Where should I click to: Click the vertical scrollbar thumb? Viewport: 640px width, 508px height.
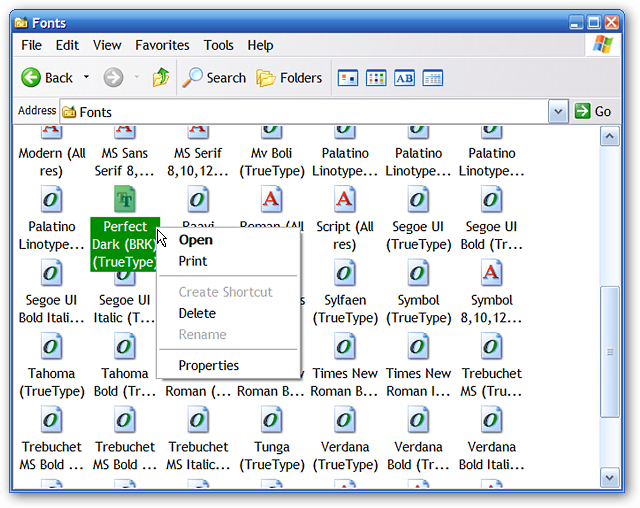click(609, 352)
